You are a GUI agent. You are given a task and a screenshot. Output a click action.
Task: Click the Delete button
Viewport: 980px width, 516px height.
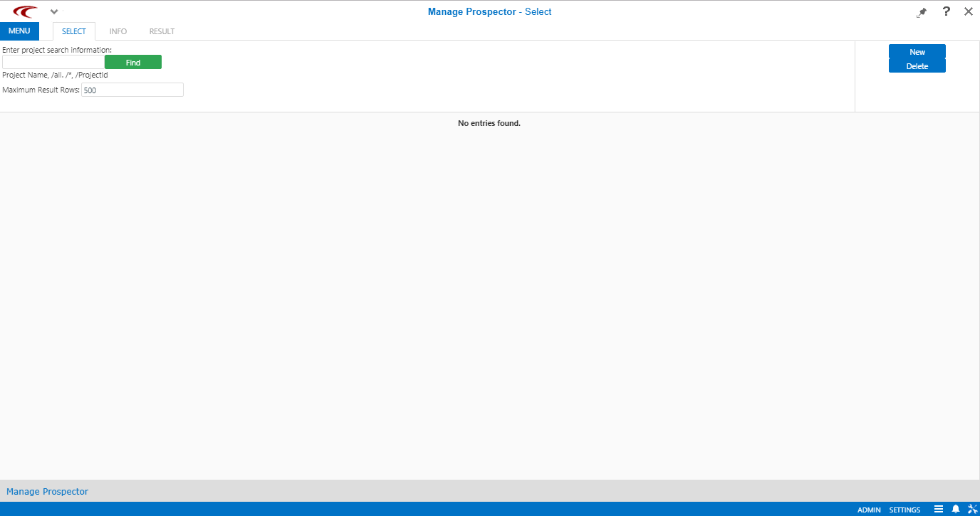coord(917,65)
